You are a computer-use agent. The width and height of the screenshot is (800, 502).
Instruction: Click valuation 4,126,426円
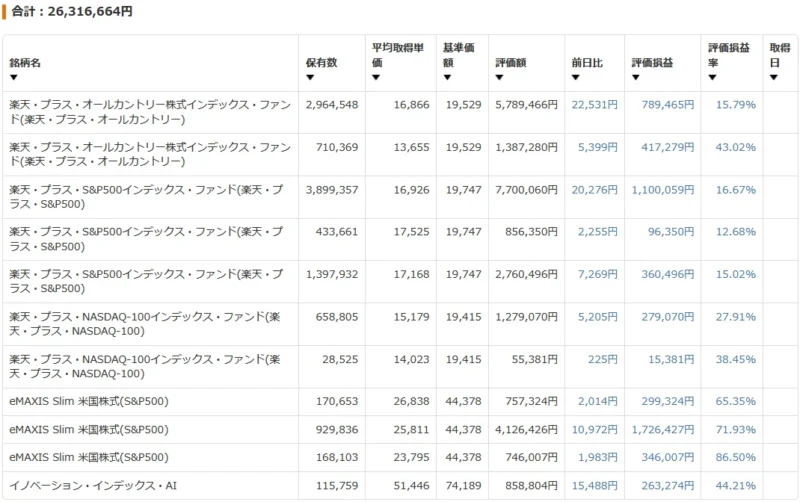[526, 430]
